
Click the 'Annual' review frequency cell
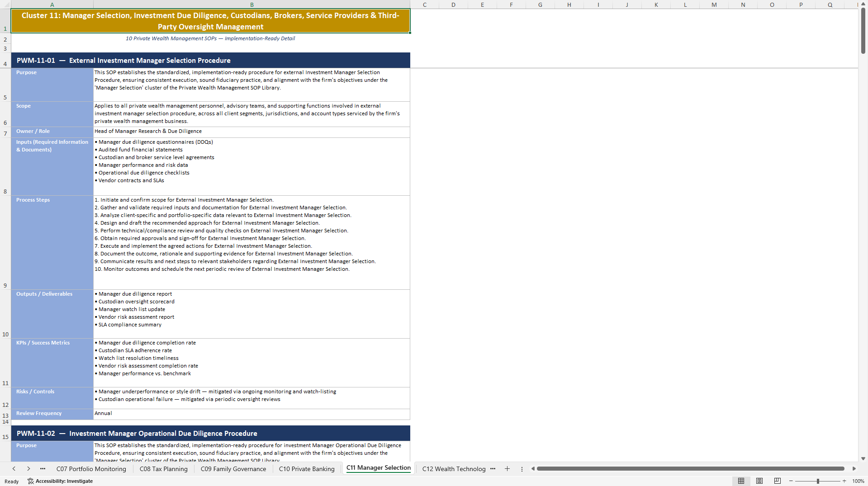coord(251,415)
